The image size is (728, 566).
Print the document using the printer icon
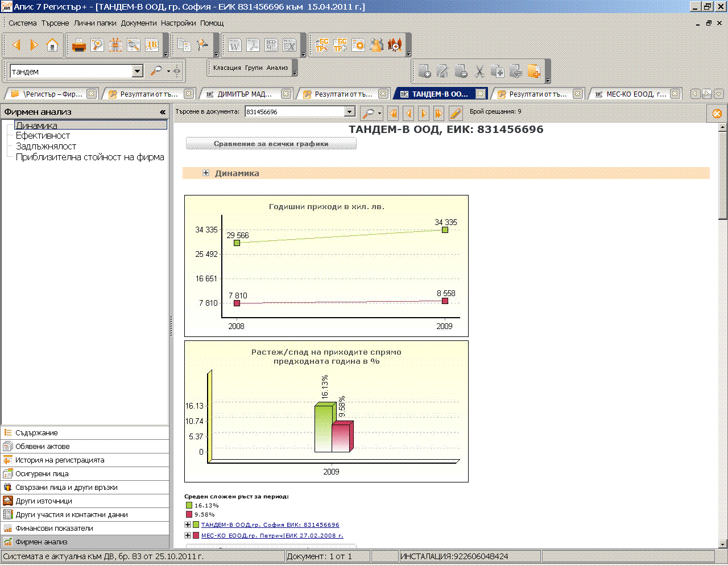tap(79, 45)
